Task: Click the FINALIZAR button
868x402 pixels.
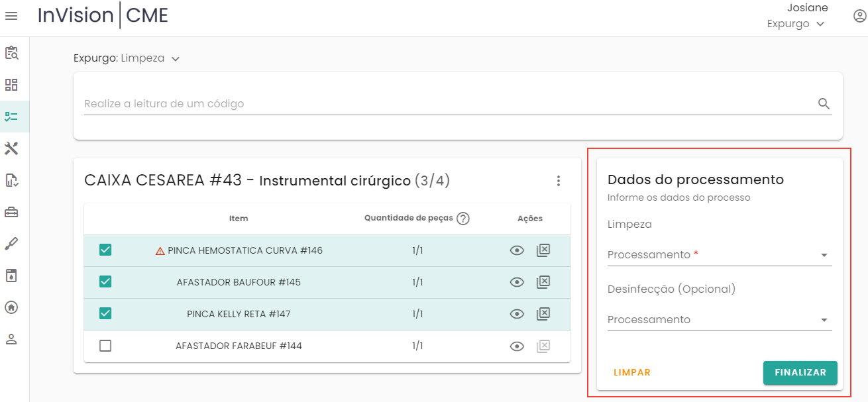Action: (x=800, y=372)
